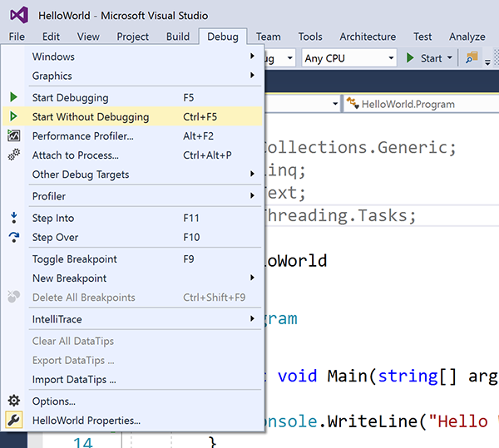Screen dimensions: 499x448
Task: Click 'WriteLine' in the code editor
Action: 373,421
